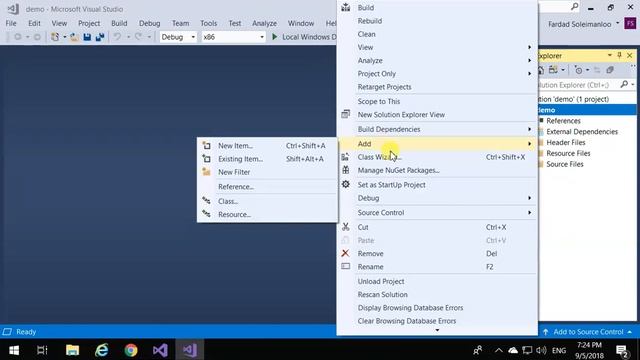Image resolution: width=640 pixels, height=360 pixels.
Task: Select References in Solution Explorer
Action: [x=563, y=121]
